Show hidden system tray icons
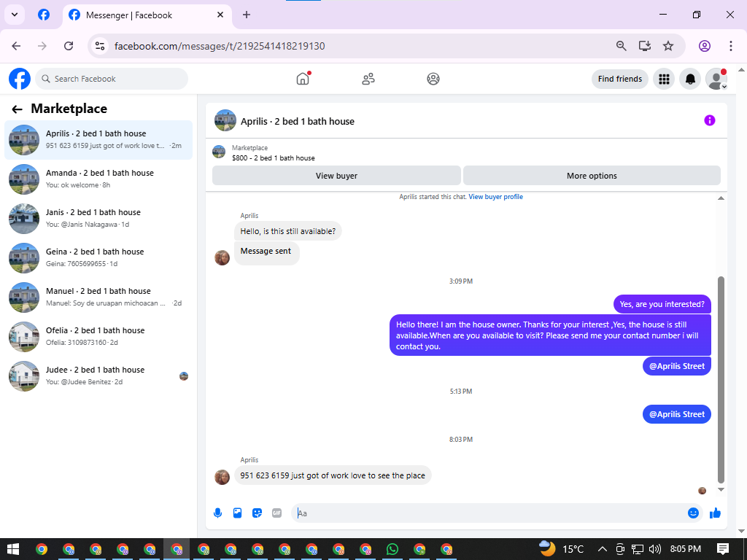 pyautogui.click(x=602, y=549)
